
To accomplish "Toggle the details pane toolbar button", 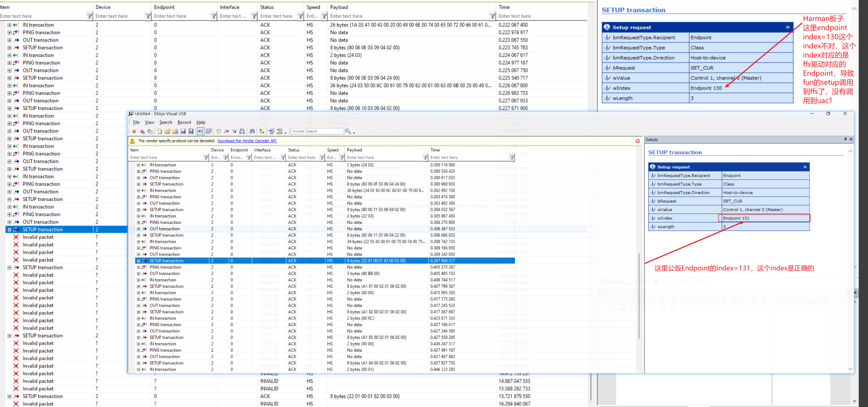I will pos(209,131).
